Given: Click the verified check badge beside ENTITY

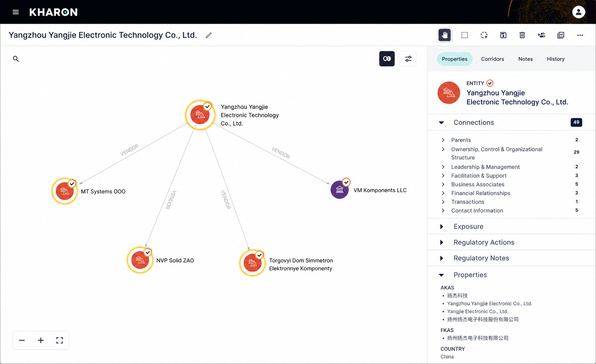Looking at the screenshot, I should (x=490, y=83).
